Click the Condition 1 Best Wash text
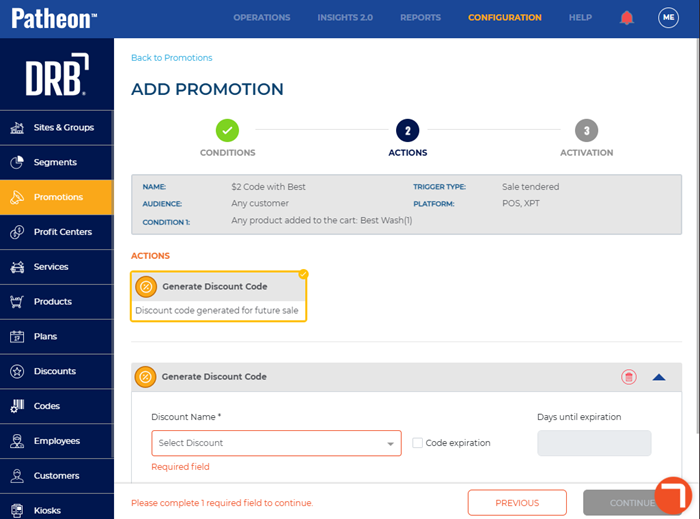 pos(321,220)
